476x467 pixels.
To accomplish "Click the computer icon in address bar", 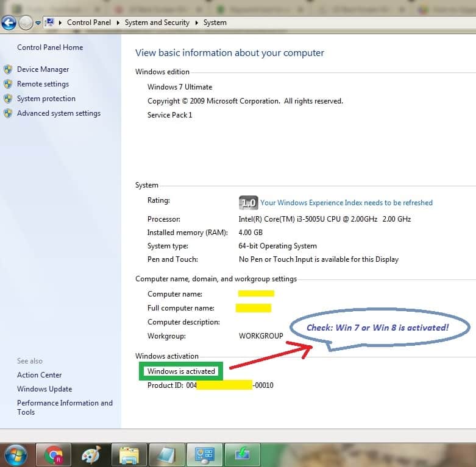I will tap(50, 23).
